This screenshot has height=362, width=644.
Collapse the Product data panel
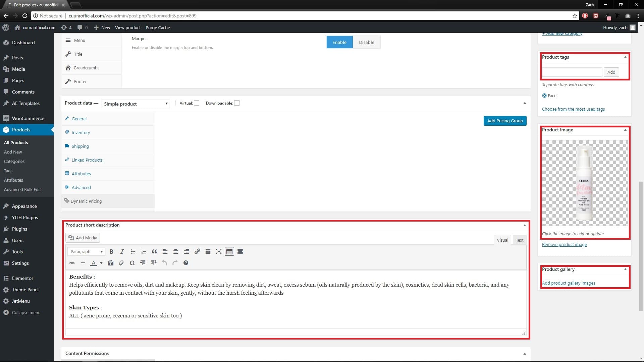[x=525, y=103]
